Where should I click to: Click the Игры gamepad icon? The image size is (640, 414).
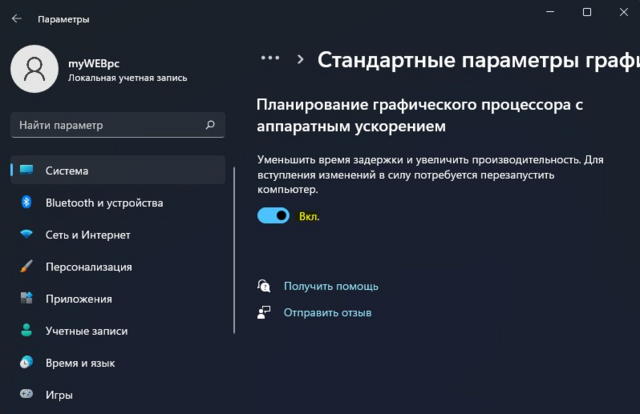tap(26, 395)
